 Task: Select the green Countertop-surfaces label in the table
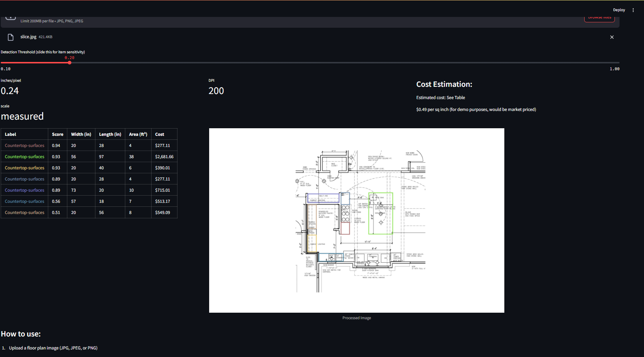click(24, 156)
